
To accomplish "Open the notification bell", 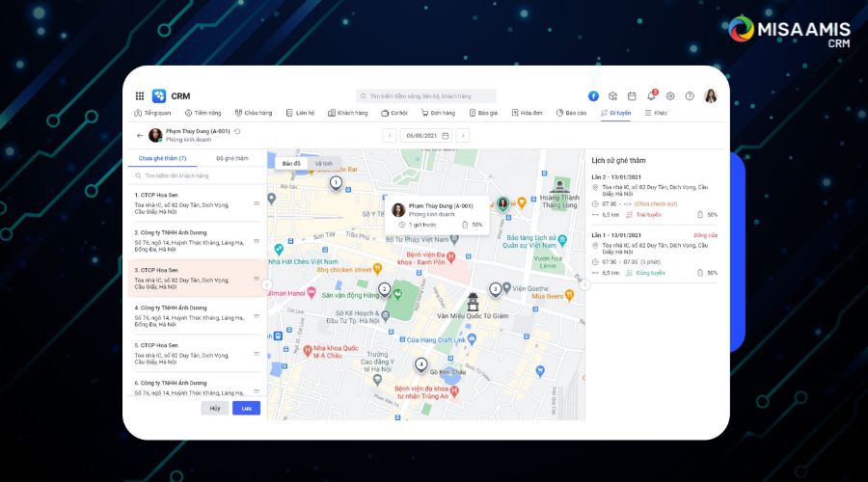I will click(652, 96).
